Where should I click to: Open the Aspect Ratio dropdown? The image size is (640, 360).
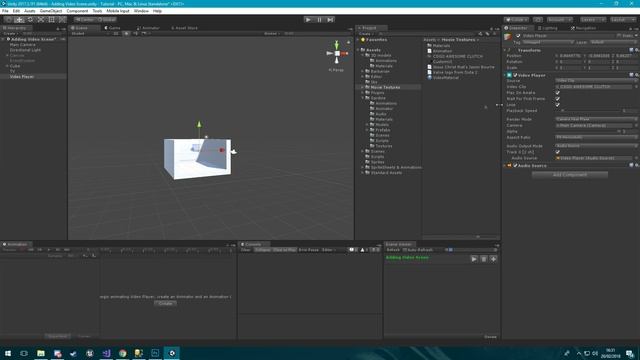596,138
